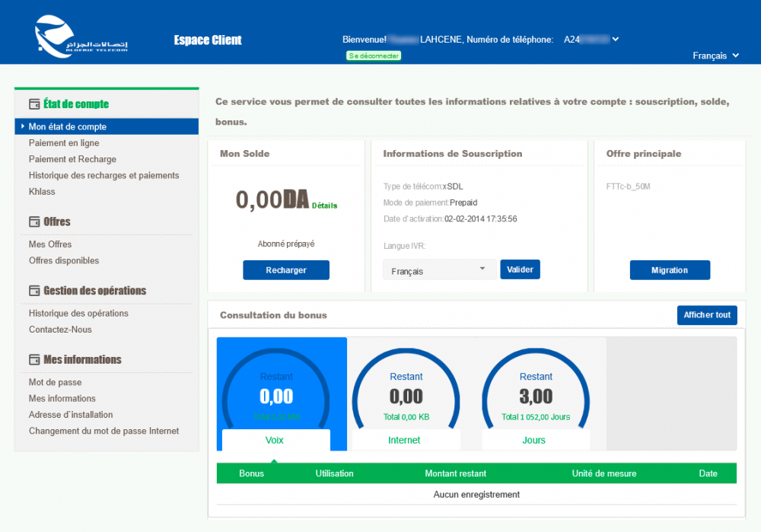Screen dimensions: 761x532
Task: Open Paiement en ligne in sidebar
Action: pyautogui.click(x=64, y=143)
